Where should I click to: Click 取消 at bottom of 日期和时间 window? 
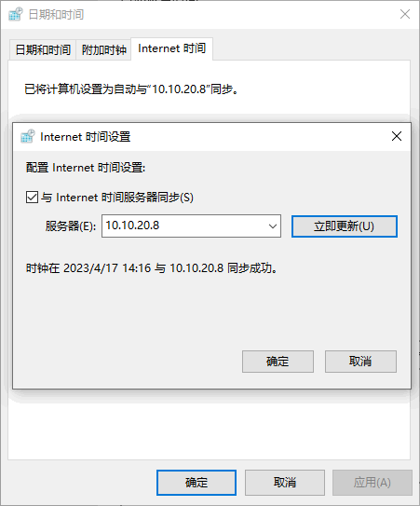(285, 483)
